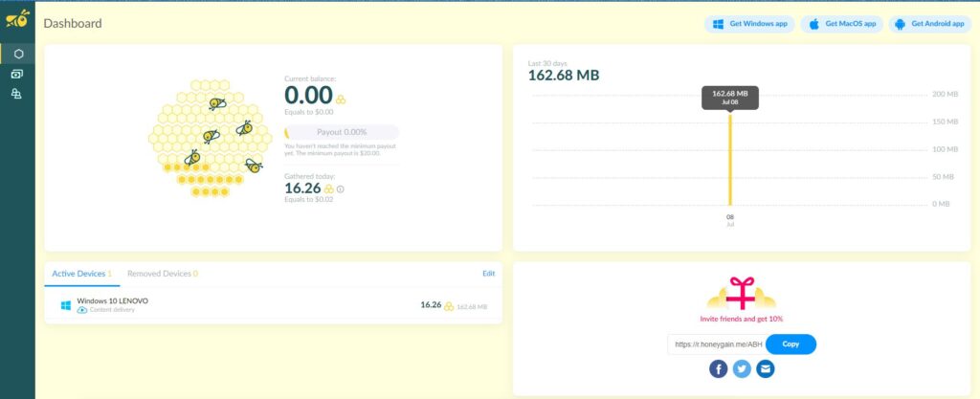Click Get MacOS app button
The width and height of the screenshot is (980, 399).
coord(841,24)
